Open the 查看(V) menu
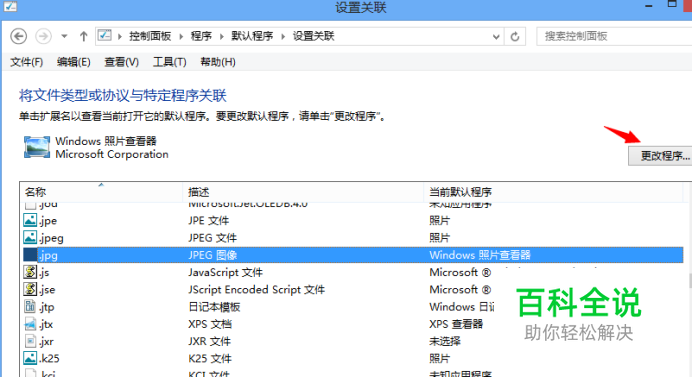Image resolution: width=692 pixels, height=377 pixels. pyautogui.click(x=121, y=62)
